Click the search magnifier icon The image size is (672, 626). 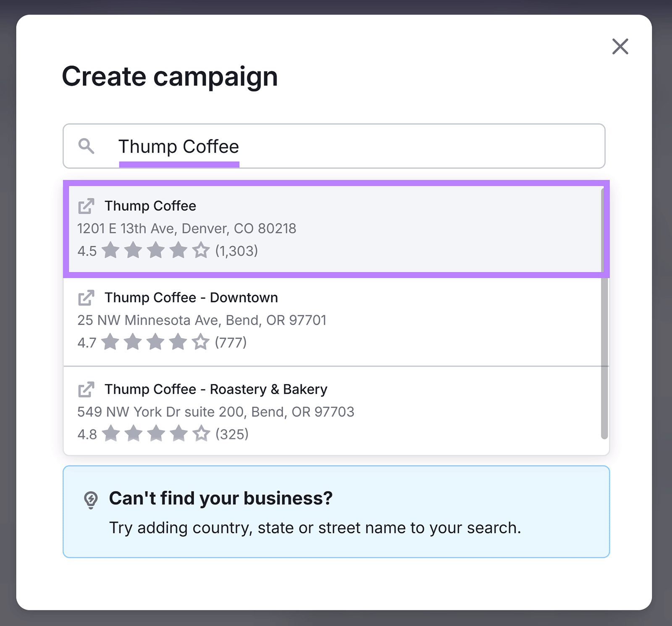[86, 147]
